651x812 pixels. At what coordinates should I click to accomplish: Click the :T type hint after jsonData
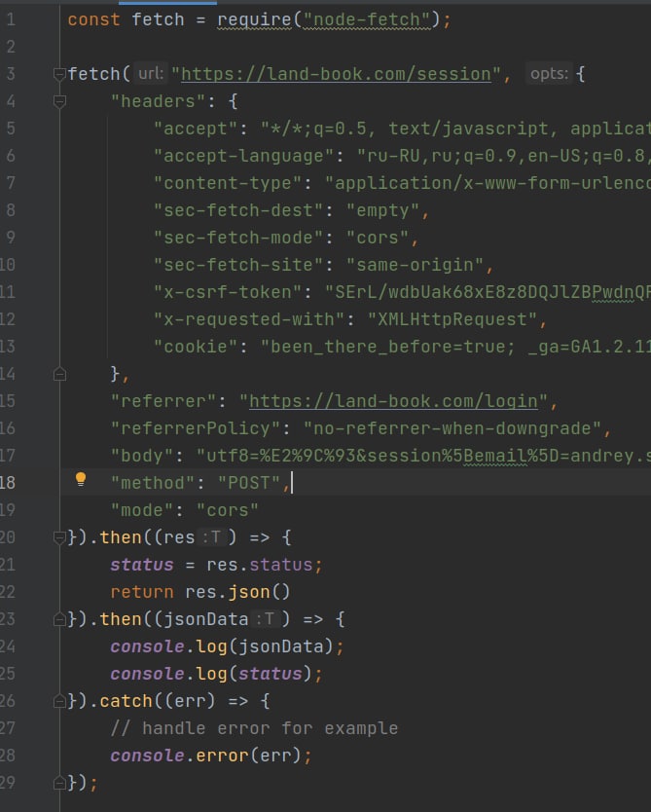coord(265,619)
